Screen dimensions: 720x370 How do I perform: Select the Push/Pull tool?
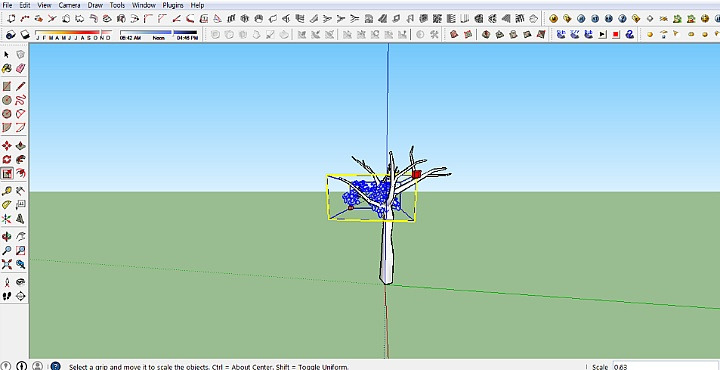[20, 146]
